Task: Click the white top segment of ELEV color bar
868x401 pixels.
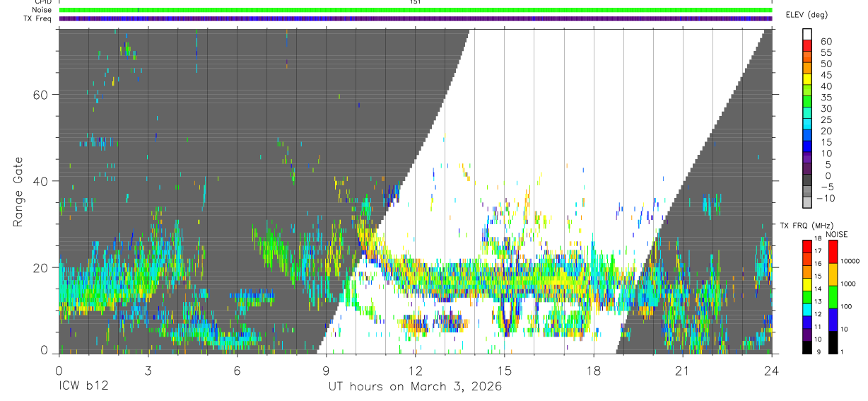Action: tap(808, 34)
